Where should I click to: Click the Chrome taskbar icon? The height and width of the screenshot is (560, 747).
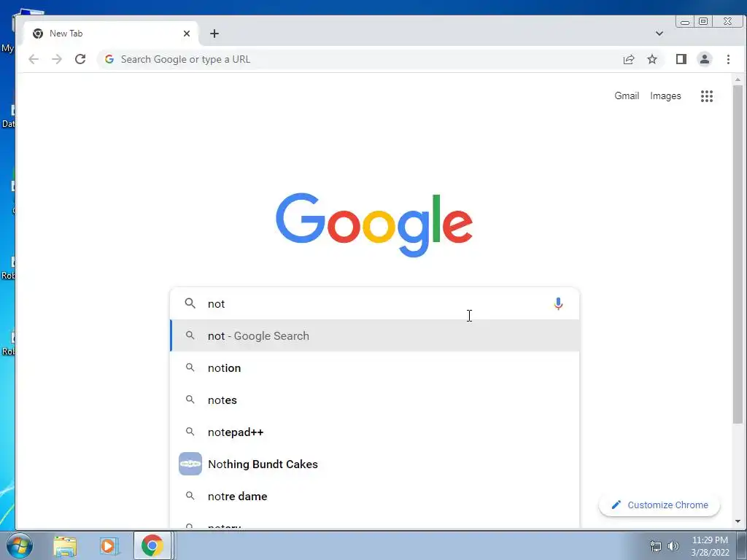pos(152,545)
